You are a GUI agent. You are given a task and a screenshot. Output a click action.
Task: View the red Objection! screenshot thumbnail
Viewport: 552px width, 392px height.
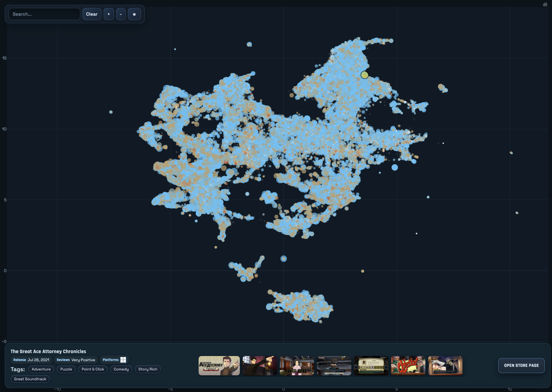(408, 365)
